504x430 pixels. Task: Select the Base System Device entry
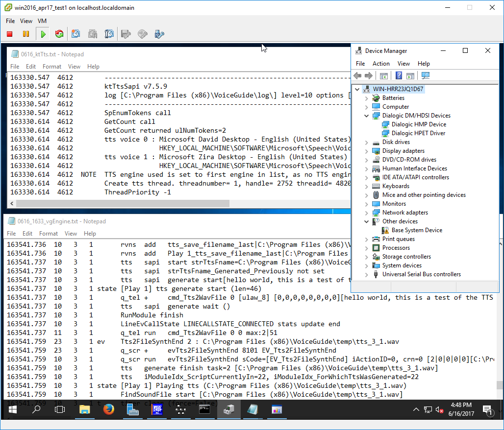pos(417,230)
